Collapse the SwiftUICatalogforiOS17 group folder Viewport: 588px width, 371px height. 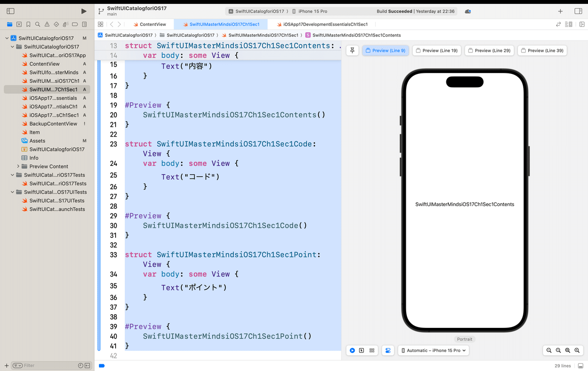click(x=13, y=46)
